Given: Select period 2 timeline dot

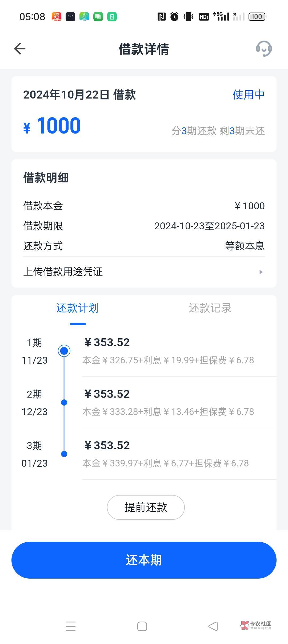Looking at the screenshot, I should point(64,402).
